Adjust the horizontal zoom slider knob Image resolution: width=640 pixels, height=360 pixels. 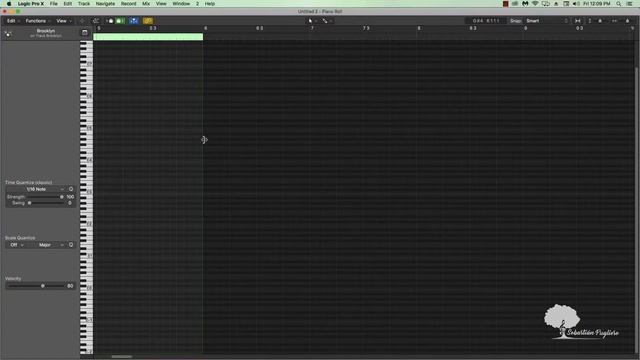627,21
